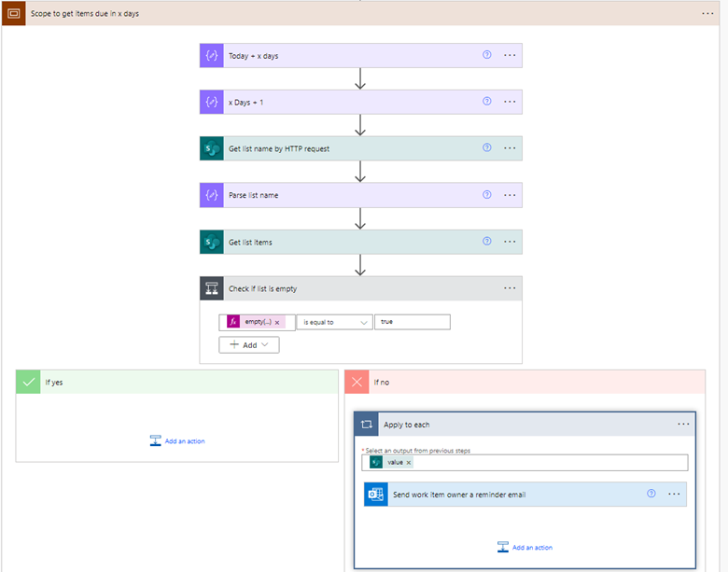Image resolution: width=728 pixels, height=572 pixels.
Task: Open the Scope action ellipsis menu
Action: click(708, 13)
